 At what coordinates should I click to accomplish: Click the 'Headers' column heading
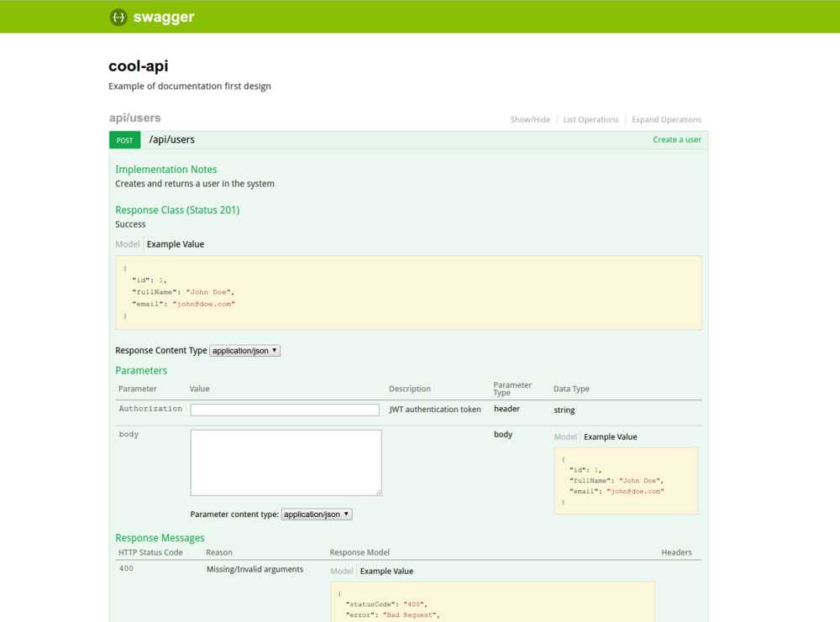(x=676, y=552)
